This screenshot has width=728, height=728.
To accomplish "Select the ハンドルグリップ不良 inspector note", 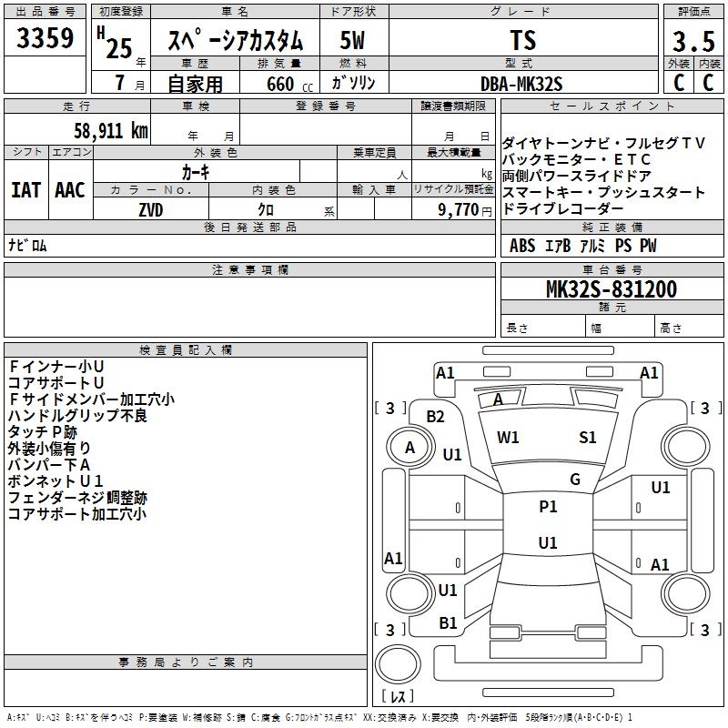I will click(x=77, y=415).
